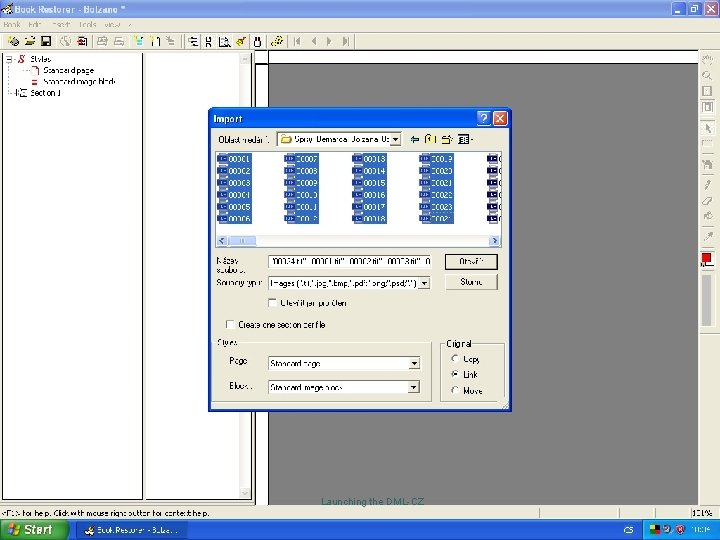Open the View menu in menu bar

(112, 24)
